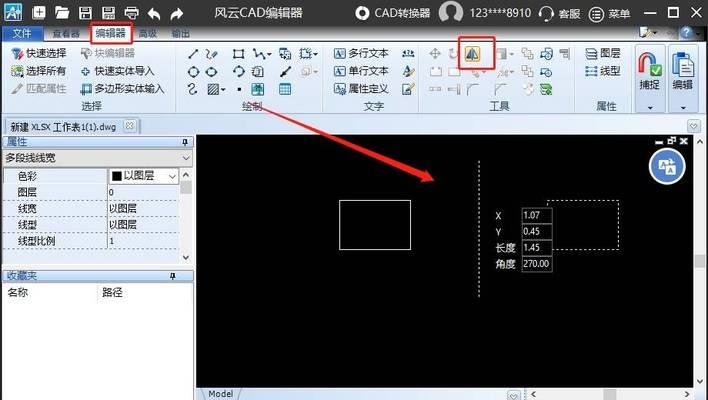The height and width of the screenshot is (400, 708).
Task: Open file with the folder icon
Action: [x=62, y=14]
